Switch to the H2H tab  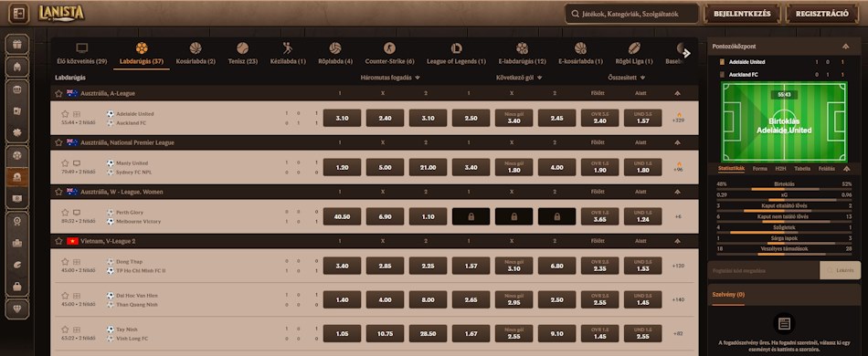pyautogui.click(x=780, y=169)
